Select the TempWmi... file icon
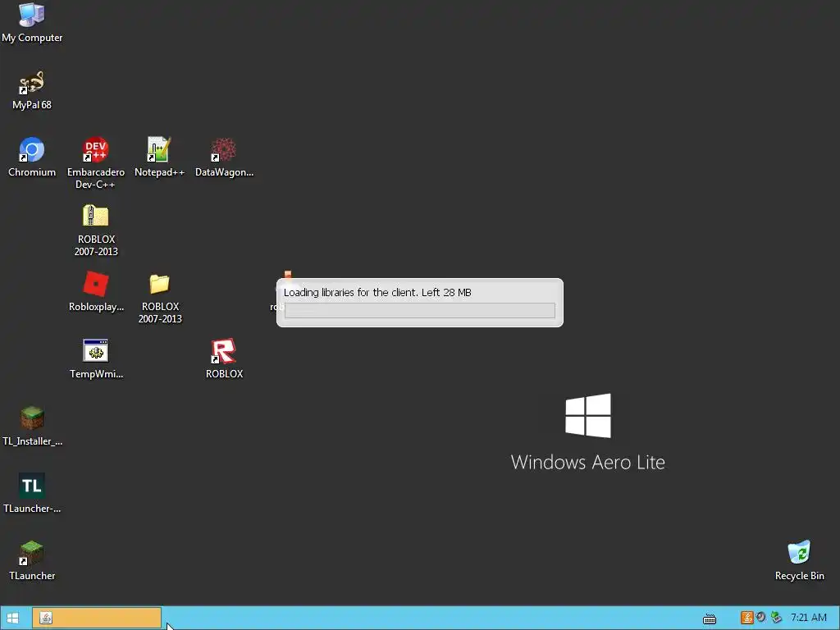 pos(95,351)
